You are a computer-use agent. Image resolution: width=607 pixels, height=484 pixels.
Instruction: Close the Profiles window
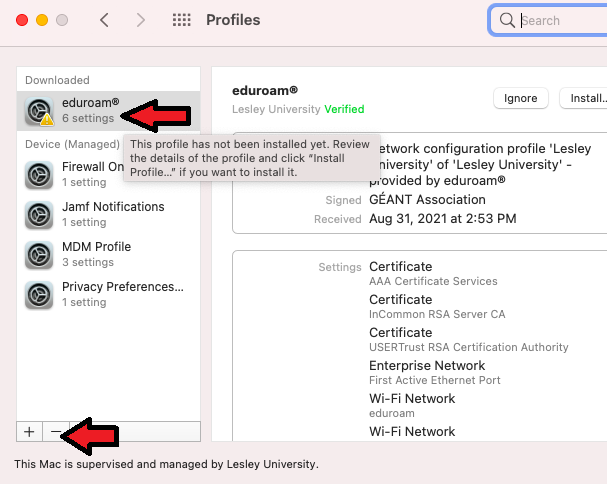(22, 20)
